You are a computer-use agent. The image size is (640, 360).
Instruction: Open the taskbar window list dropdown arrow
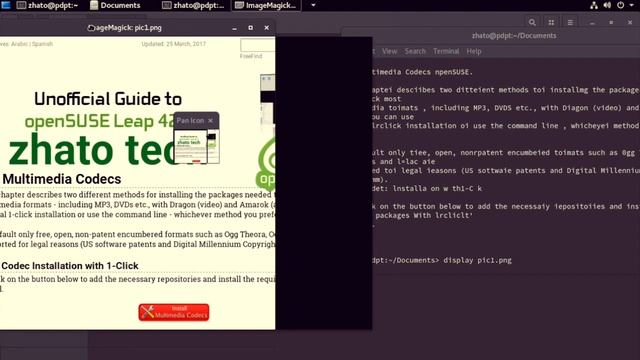tap(313, 5)
